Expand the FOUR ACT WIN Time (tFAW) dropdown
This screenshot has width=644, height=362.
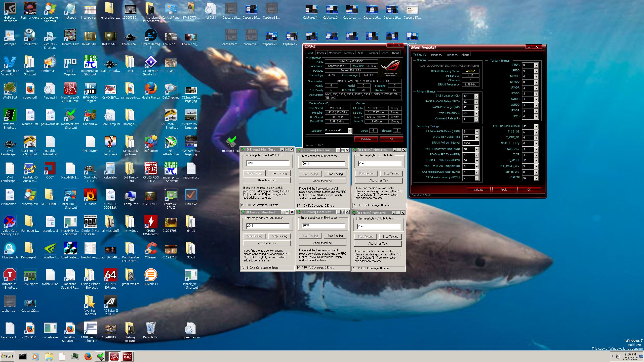(476, 160)
